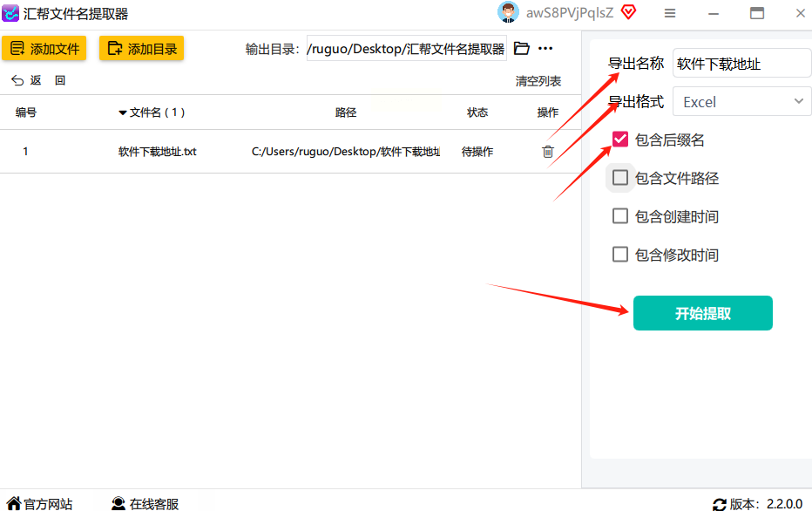Click the 编号 column header

click(x=26, y=112)
